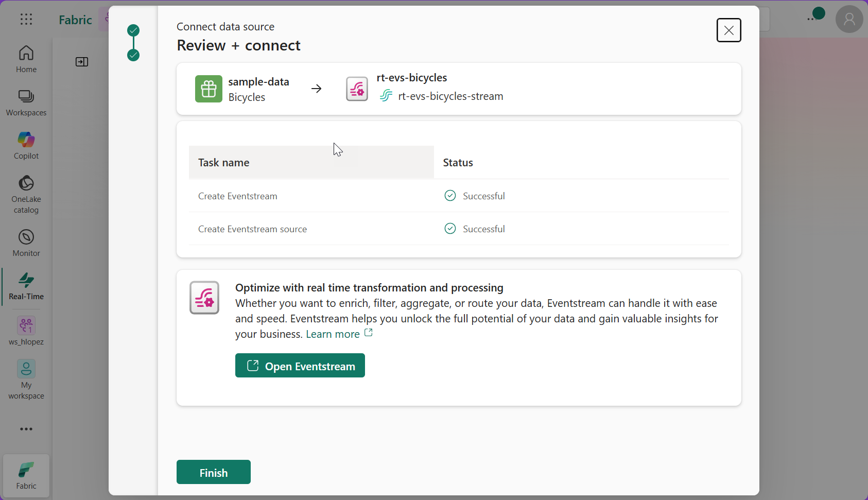Screen dimensions: 868x500
Task: Open My workspace from sidebar
Action: pyautogui.click(x=26, y=380)
